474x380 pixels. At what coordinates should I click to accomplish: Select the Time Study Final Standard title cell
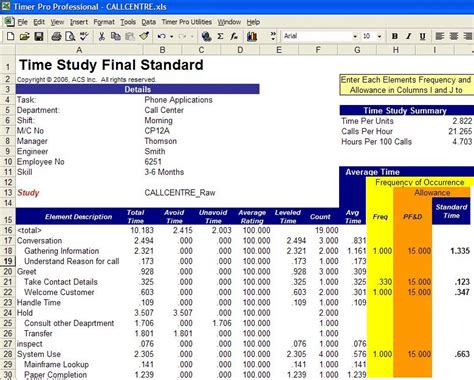[111, 65]
